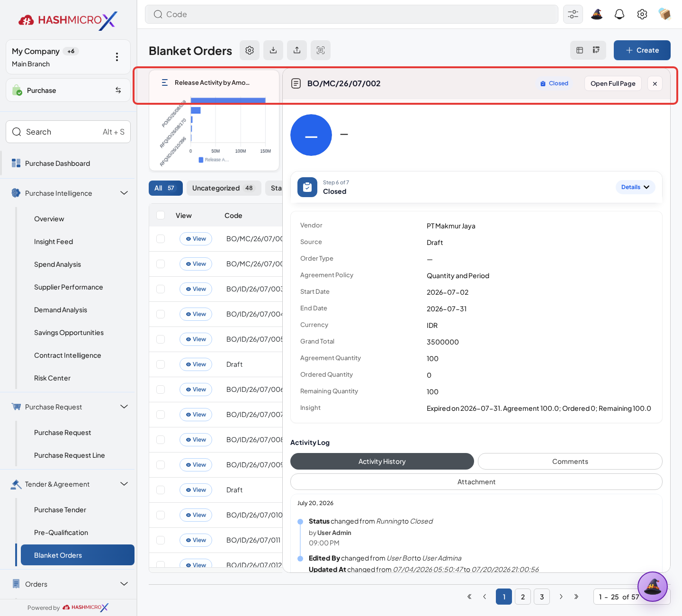Open My Company three-dot menu

tap(117, 57)
